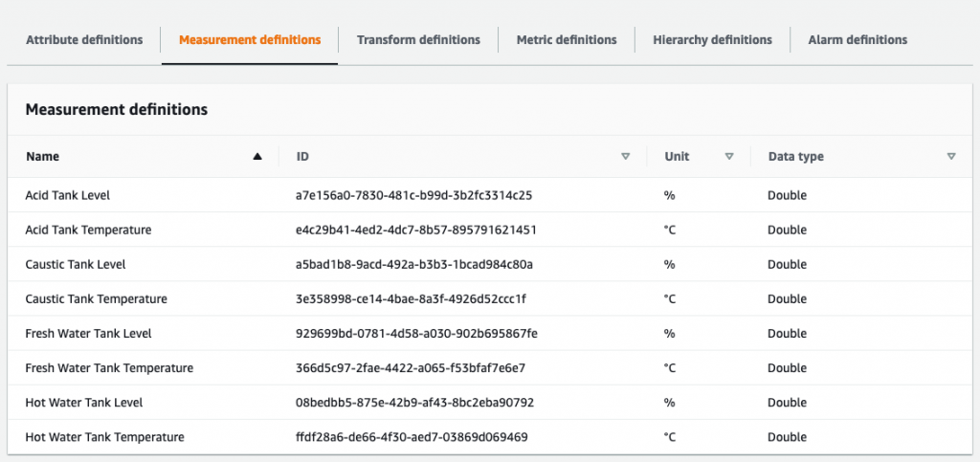Click °C unit for Hot Water Tank Temperature
Viewport: 980px width, 462px height.
(x=670, y=437)
